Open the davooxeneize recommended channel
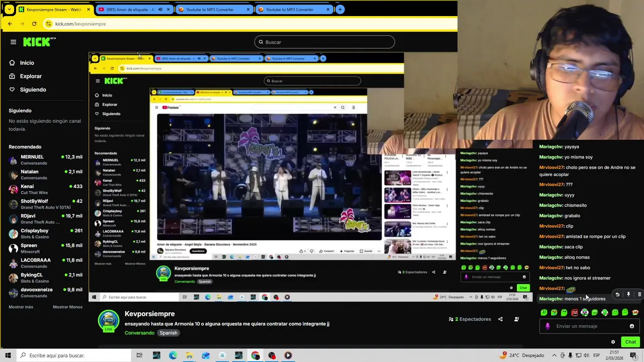Image resolution: width=644 pixels, height=362 pixels. 45,293
